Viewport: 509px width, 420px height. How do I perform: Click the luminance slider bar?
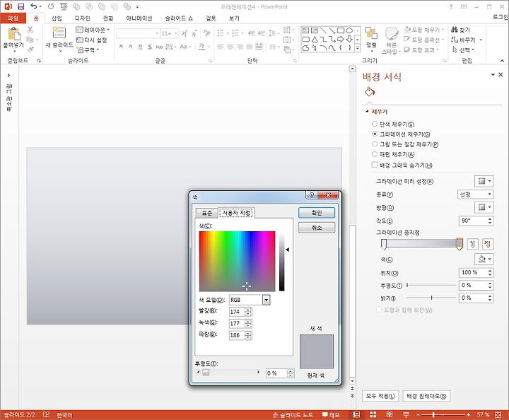(x=281, y=261)
